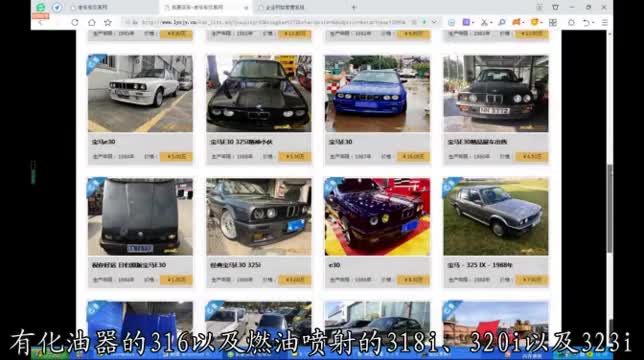Viewport: 644px width, 360px height.
Task: Open the white BMW E30 photo
Action: (140, 94)
